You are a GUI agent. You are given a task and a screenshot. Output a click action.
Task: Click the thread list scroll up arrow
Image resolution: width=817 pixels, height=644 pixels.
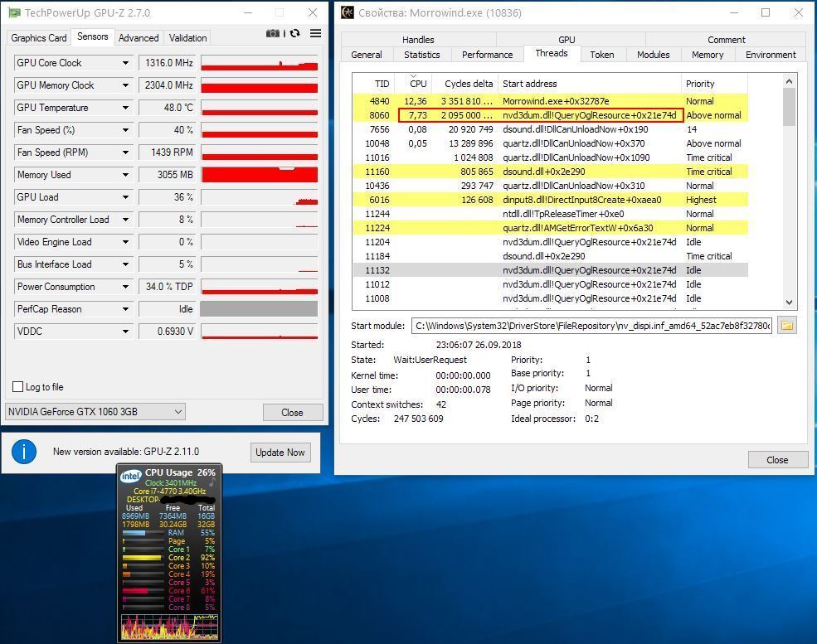tap(789, 82)
